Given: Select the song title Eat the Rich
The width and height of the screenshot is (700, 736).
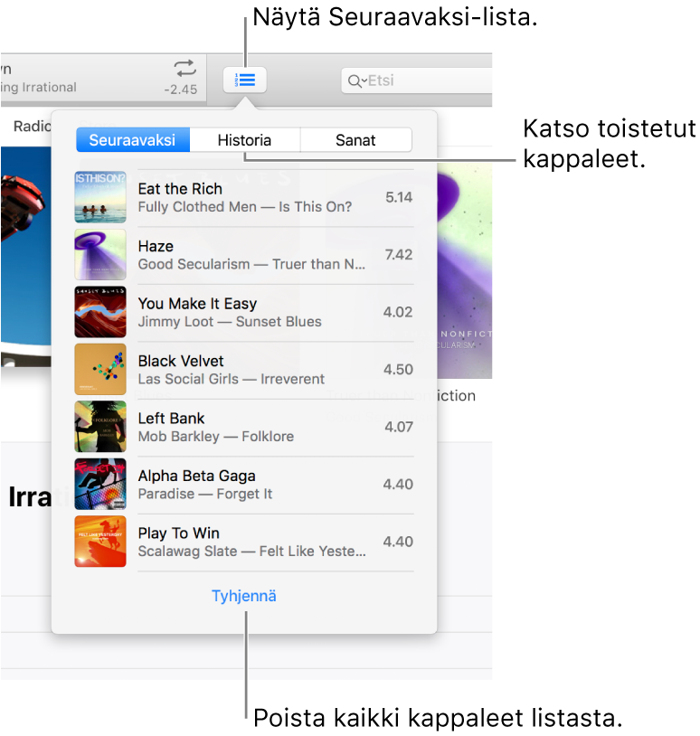Looking at the screenshot, I should coord(180,189).
